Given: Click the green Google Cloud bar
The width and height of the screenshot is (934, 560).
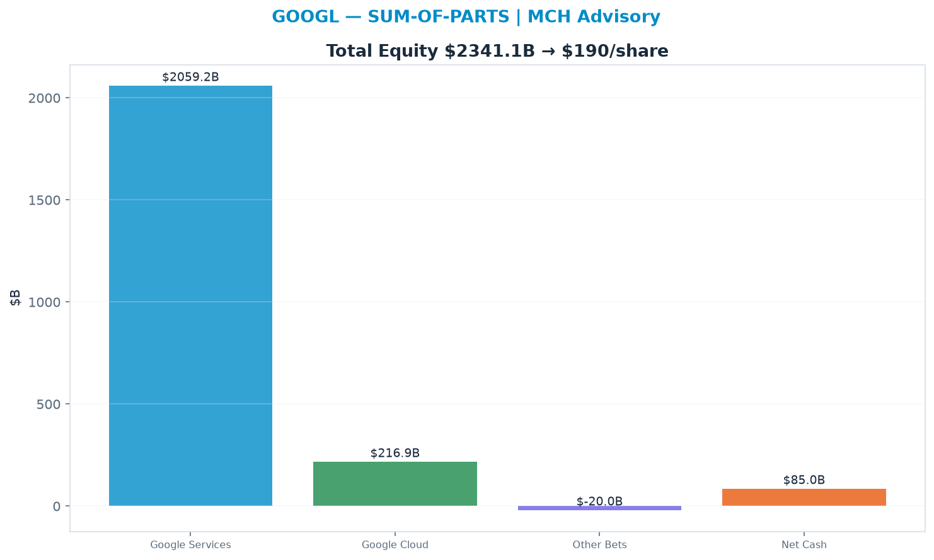Looking at the screenshot, I should (395, 484).
